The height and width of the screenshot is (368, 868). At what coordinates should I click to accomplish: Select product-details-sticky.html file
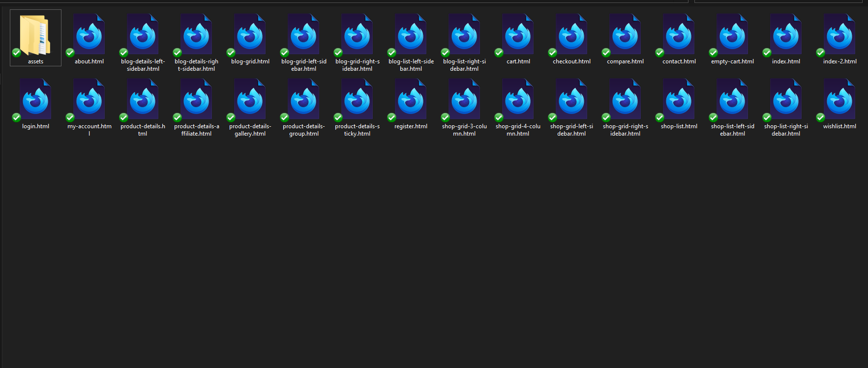tap(357, 100)
